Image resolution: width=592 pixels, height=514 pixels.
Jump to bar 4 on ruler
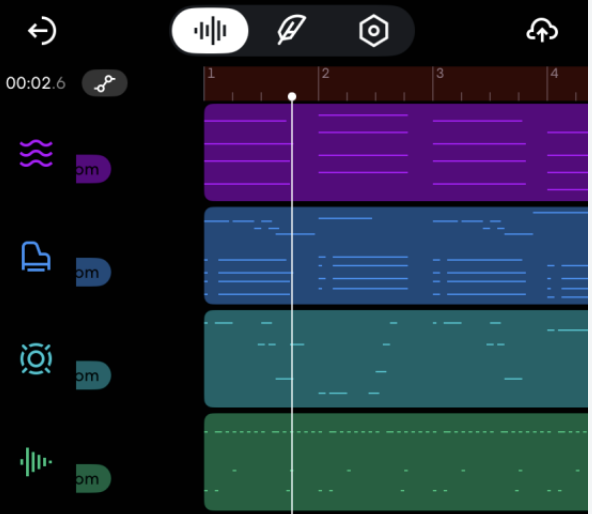tap(554, 74)
